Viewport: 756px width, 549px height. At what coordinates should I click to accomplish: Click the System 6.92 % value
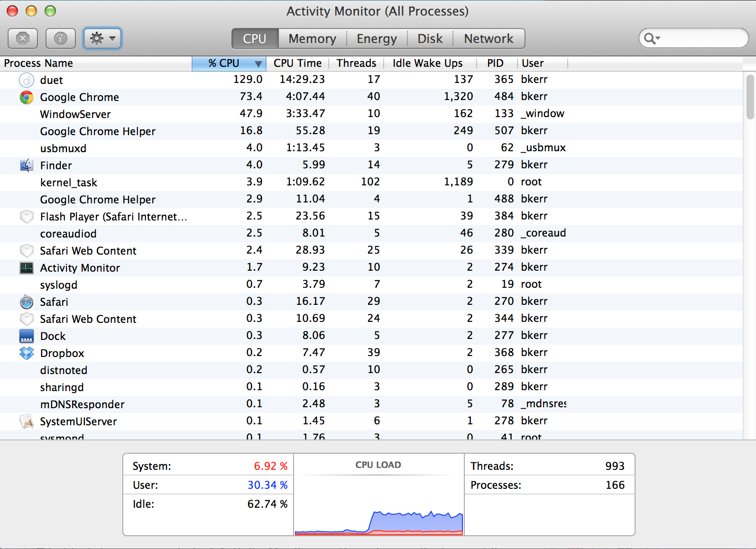[270, 466]
